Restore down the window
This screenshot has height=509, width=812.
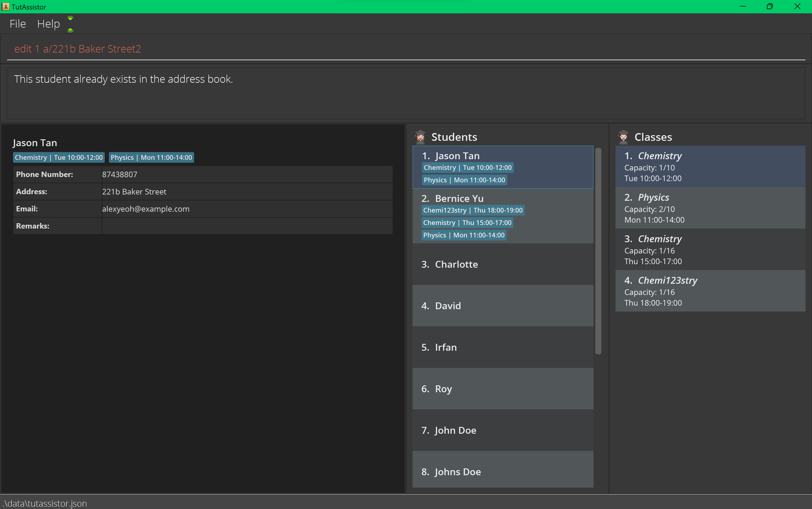coord(770,7)
